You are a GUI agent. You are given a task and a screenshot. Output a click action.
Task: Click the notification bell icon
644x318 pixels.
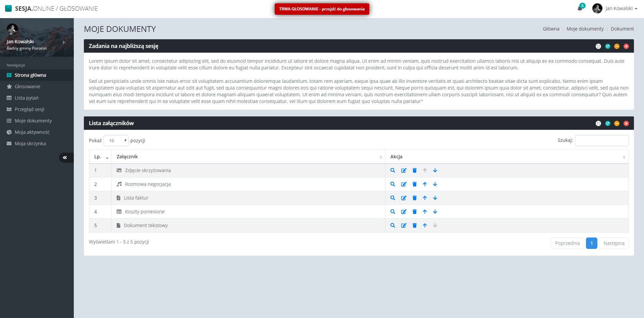[x=580, y=9]
